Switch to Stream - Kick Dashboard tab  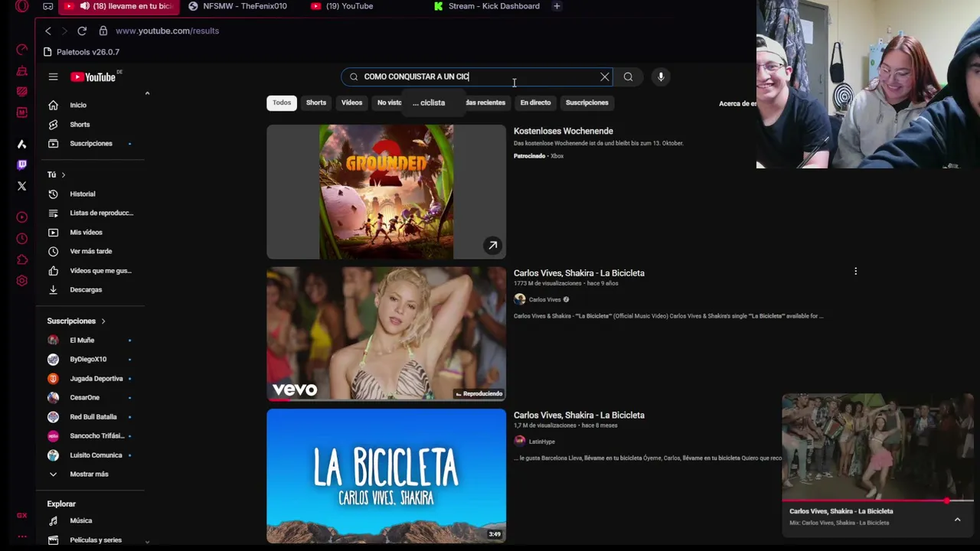pyautogui.click(x=486, y=6)
